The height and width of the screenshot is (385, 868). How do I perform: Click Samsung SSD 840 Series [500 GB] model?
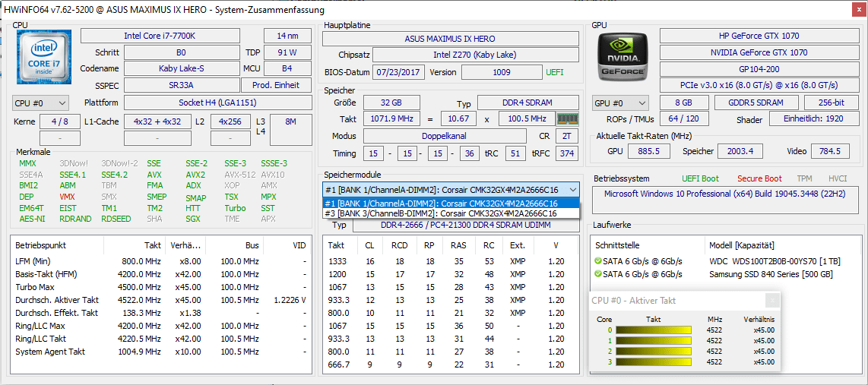[771, 274]
